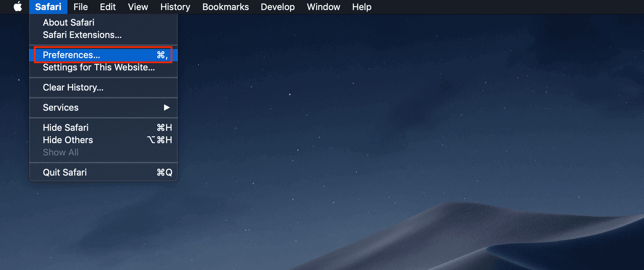Expand the Services submenu

tap(103, 107)
